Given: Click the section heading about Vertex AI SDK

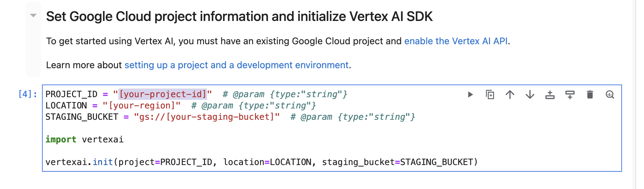Looking at the screenshot, I should pyautogui.click(x=239, y=16).
